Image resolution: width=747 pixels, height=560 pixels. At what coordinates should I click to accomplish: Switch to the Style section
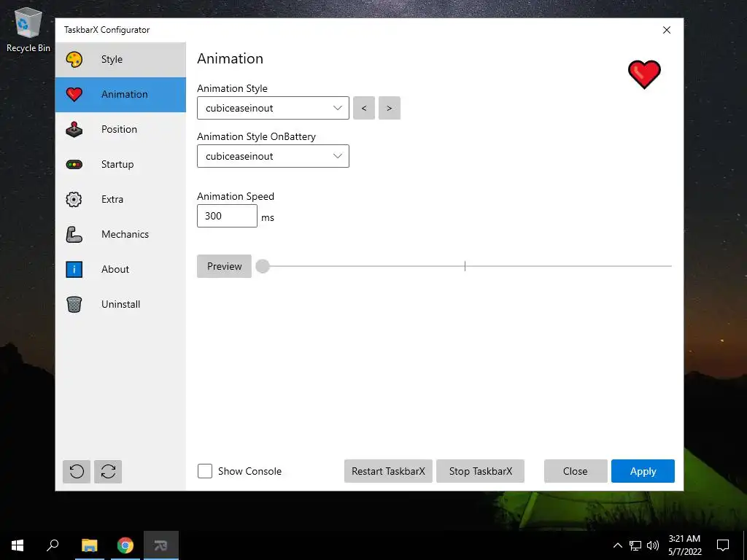(120, 60)
